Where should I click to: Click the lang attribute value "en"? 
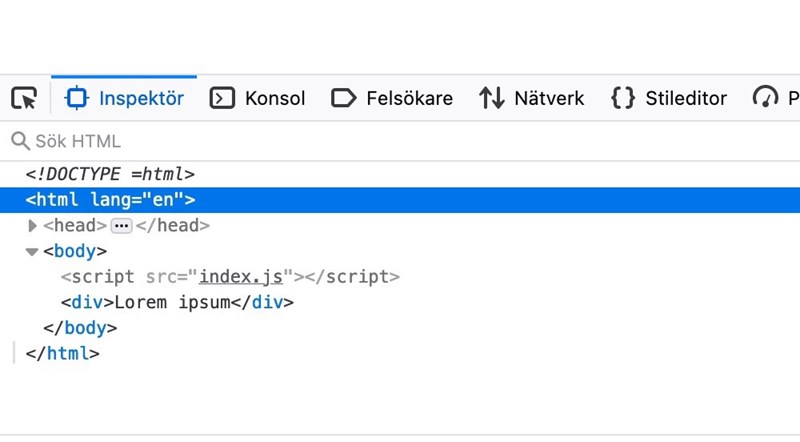click(160, 200)
